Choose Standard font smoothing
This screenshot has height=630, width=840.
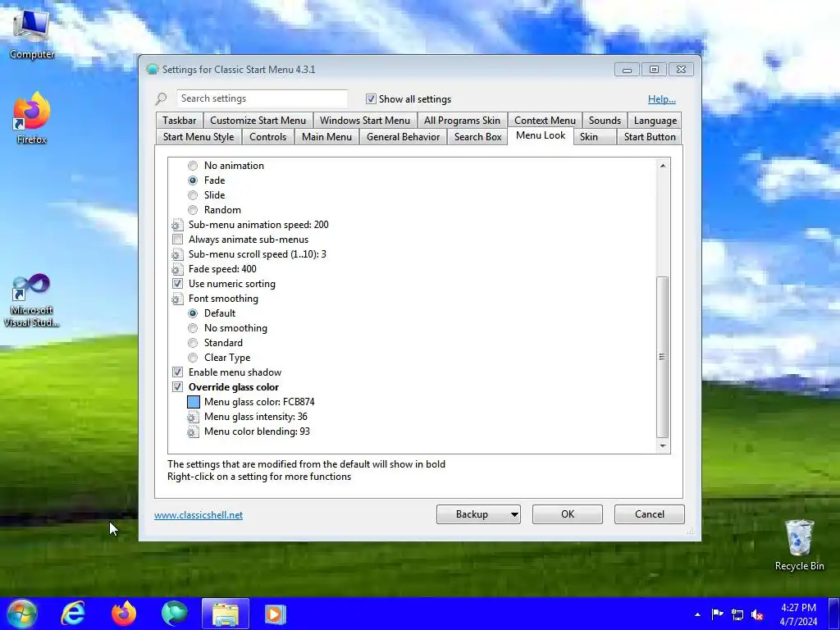pyautogui.click(x=193, y=343)
